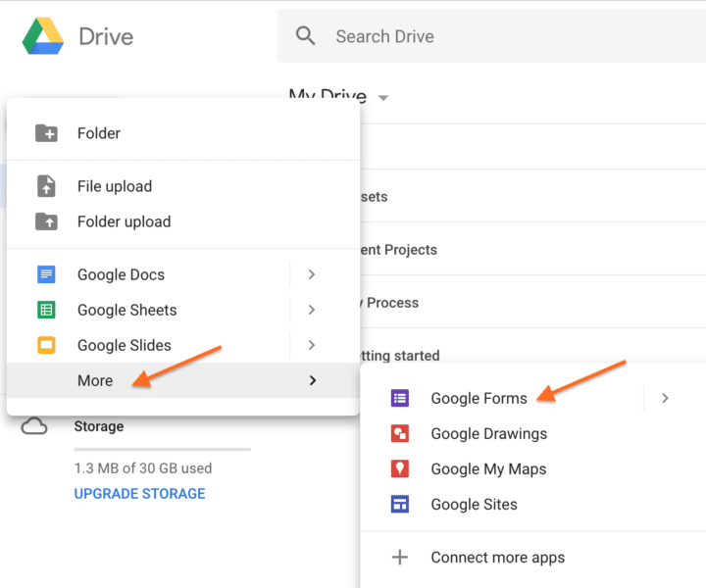
Task: Expand the Google Forms submenu arrow
Action: (665, 398)
